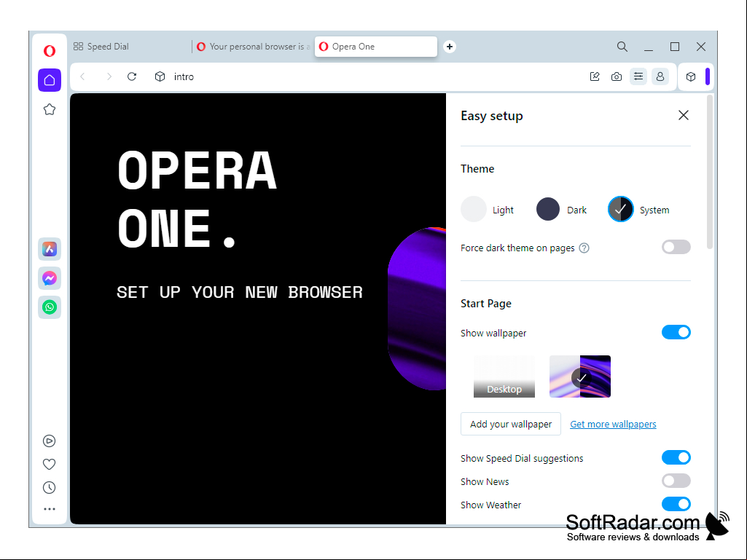Viewport: 747px width, 560px height.
Task: Open a new tab with plus button
Action: [449, 47]
